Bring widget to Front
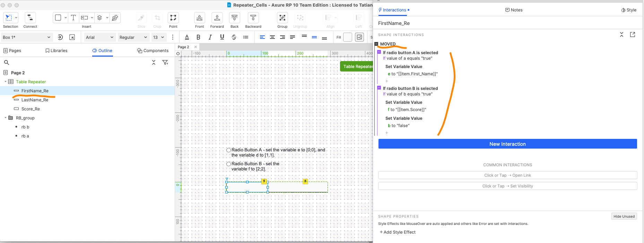The width and height of the screenshot is (644, 243). pyautogui.click(x=199, y=18)
